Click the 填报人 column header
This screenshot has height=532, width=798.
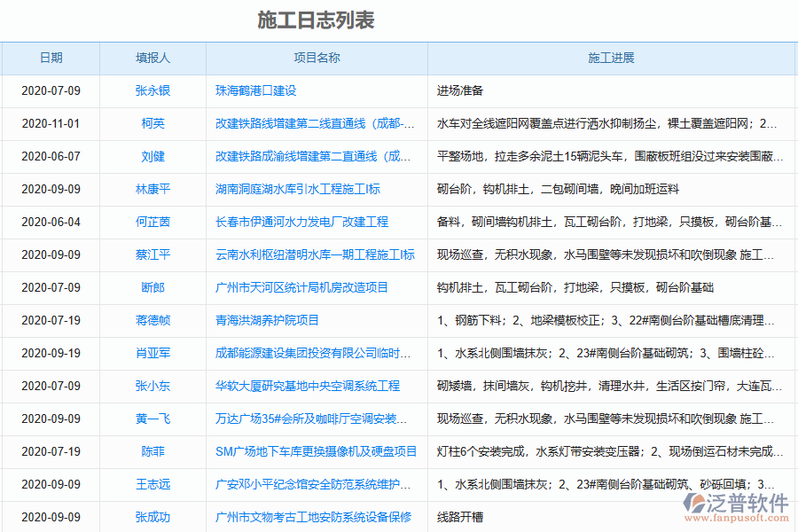(x=153, y=59)
